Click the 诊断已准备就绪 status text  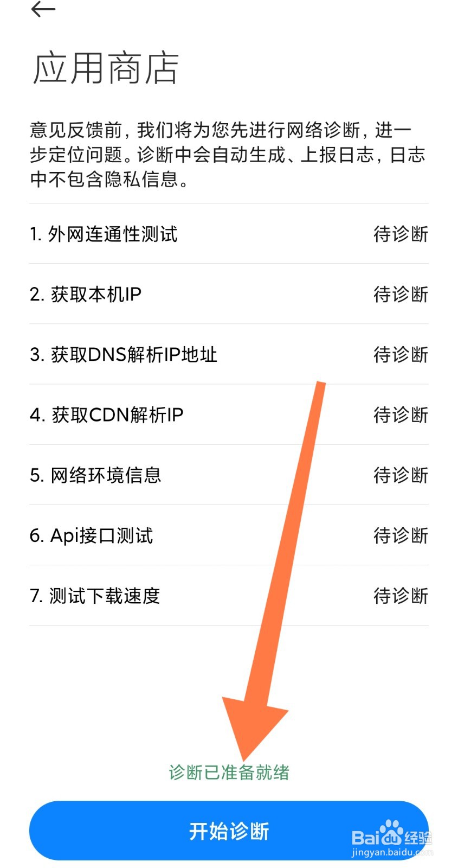coord(229,772)
